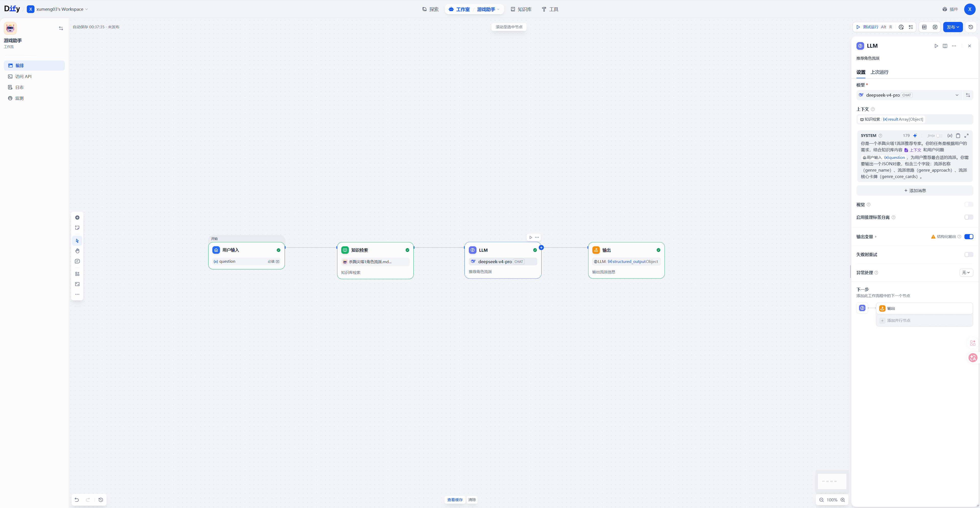This screenshot has height=508, width=980.
Task: Open xumeng03's Workspace dropdown
Action: pos(57,9)
